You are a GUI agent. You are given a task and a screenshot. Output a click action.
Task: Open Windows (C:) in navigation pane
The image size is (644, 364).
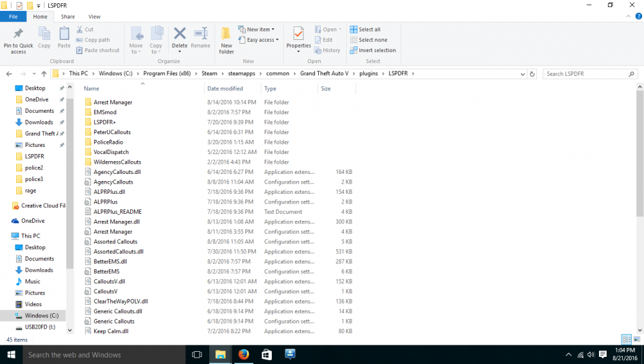pyautogui.click(x=41, y=316)
